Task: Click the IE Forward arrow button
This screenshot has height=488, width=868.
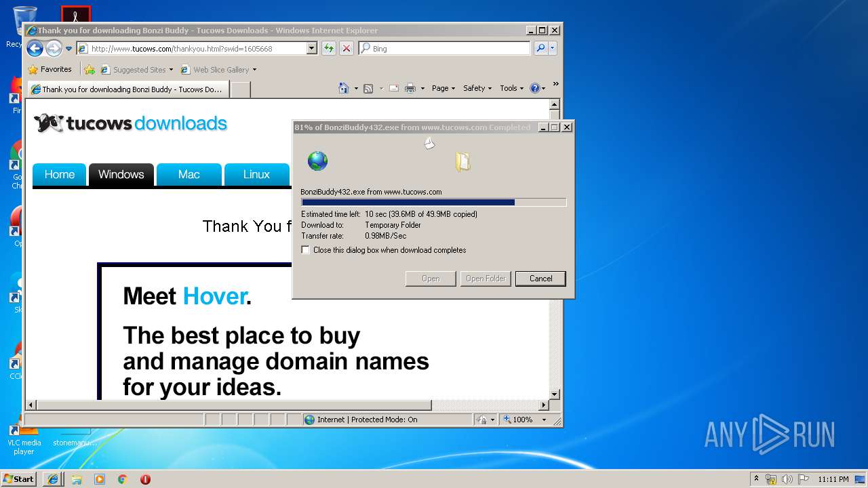Action: tap(54, 48)
